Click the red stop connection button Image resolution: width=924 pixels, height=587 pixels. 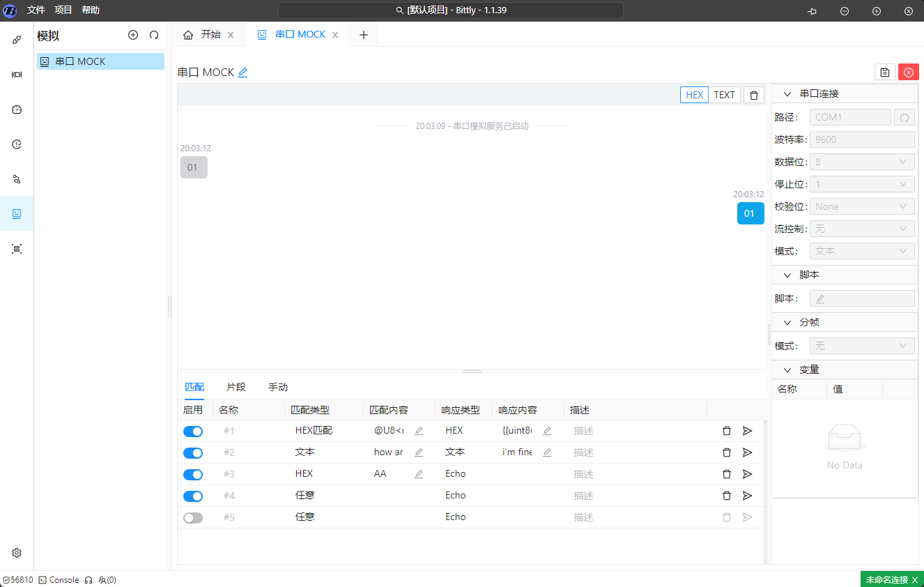click(909, 73)
